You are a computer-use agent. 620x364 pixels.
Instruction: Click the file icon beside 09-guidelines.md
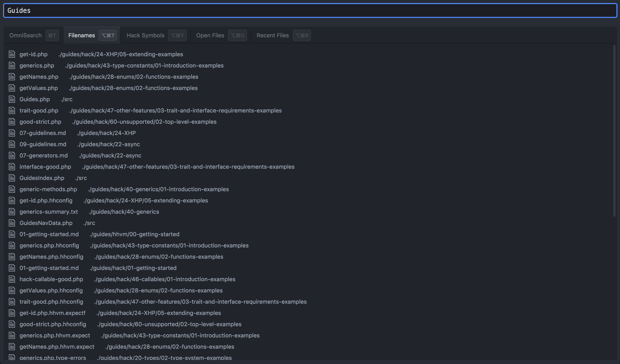[x=12, y=144]
